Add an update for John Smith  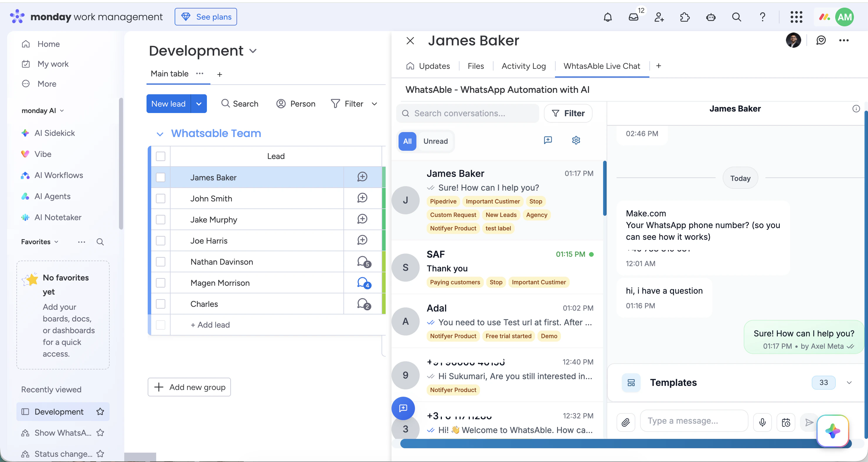point(362,198)
